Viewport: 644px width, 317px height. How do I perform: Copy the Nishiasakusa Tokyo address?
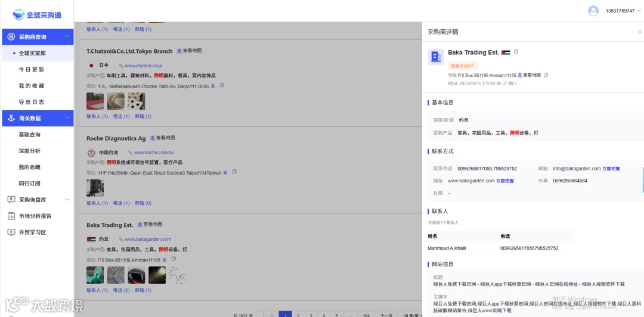click(222, 85)
